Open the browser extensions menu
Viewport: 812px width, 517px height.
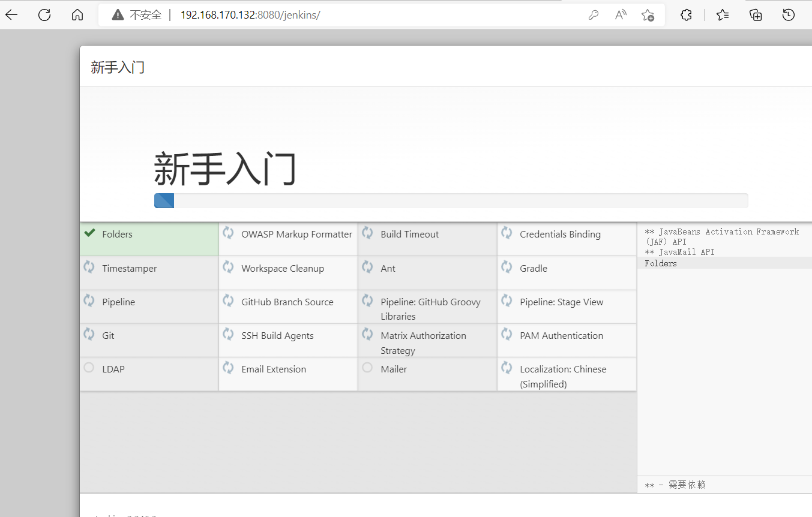tap(687, 15)
